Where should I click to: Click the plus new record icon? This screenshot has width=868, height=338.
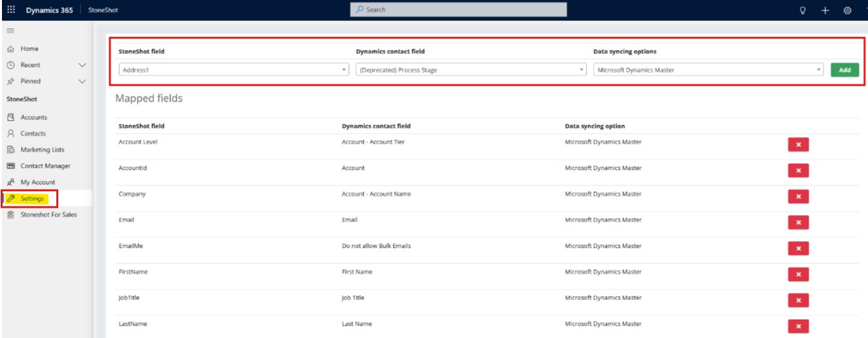coord(825,10)
